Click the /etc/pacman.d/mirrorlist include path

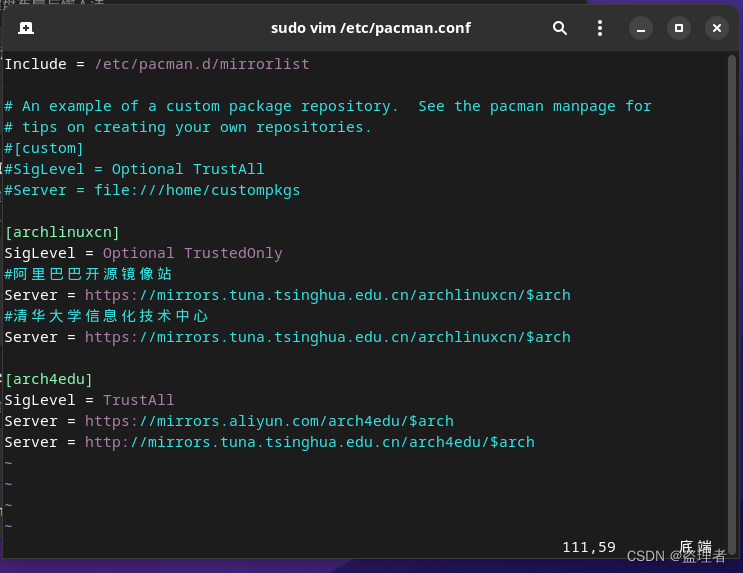202,64
